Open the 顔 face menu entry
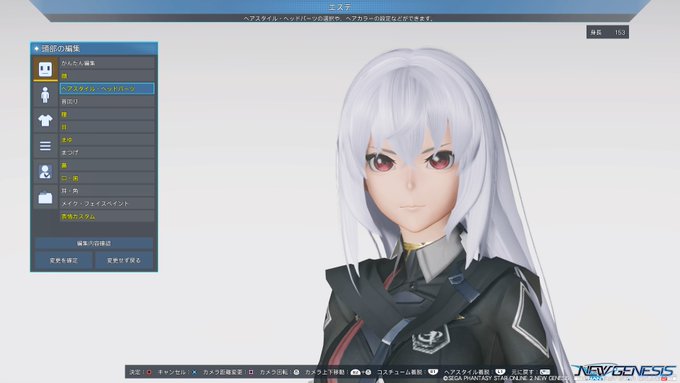Screen dimensions: 680x383 [x=107, y=76]
